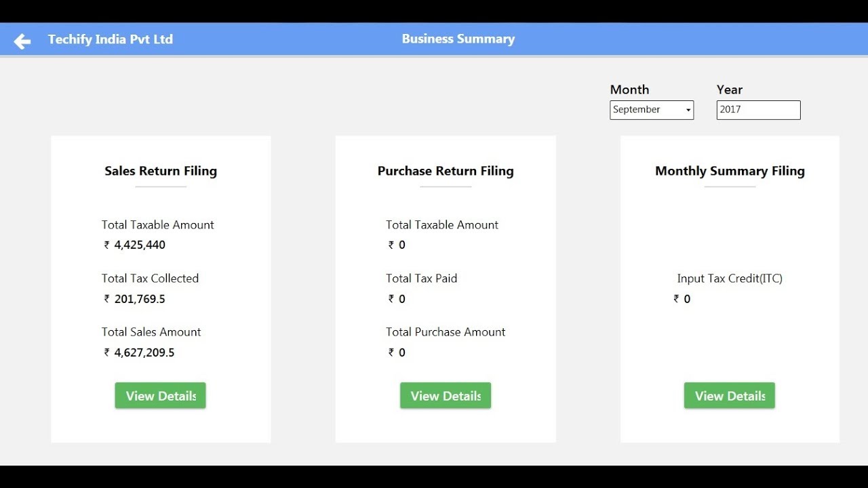The width and height of the screenshot is (868, 488).
Task: View Details for Monthly Summary Filing
Action: tap(730, 396)
